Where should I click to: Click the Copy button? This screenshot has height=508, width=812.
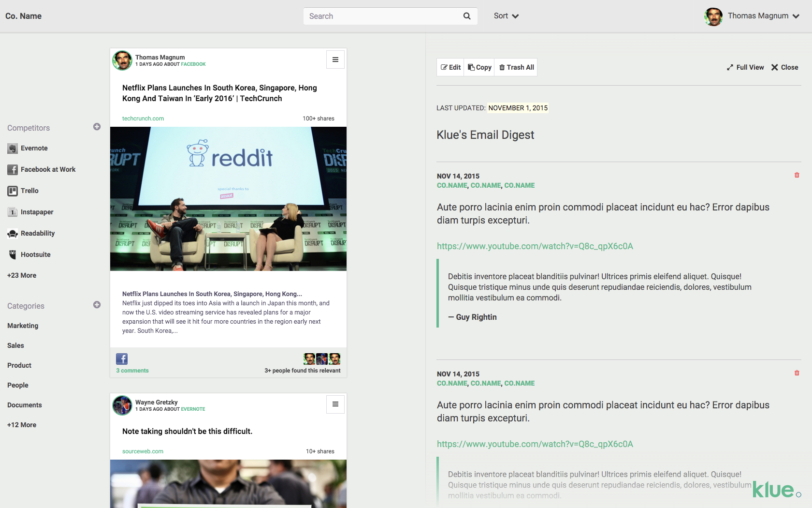click(479, 67)
